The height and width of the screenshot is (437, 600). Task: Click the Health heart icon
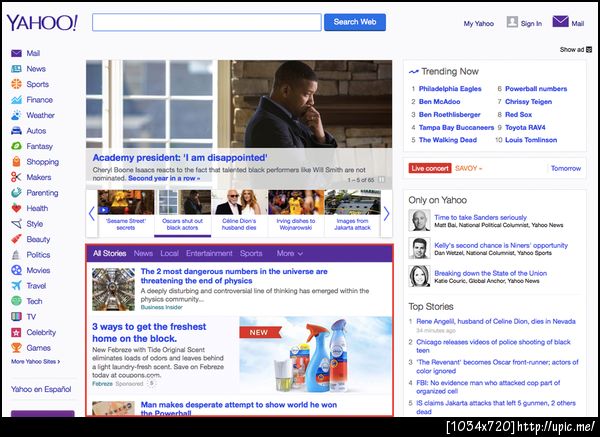tap(16, 208)
